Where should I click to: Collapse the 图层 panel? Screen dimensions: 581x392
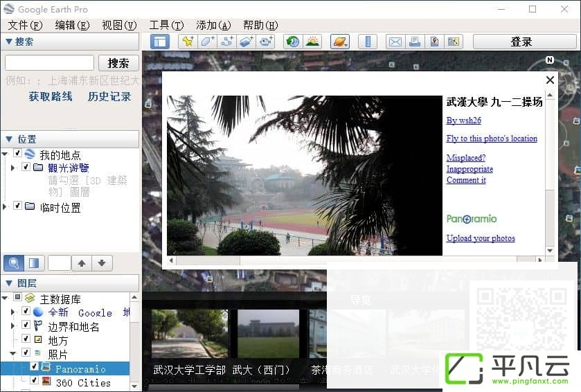pos(9,283)
